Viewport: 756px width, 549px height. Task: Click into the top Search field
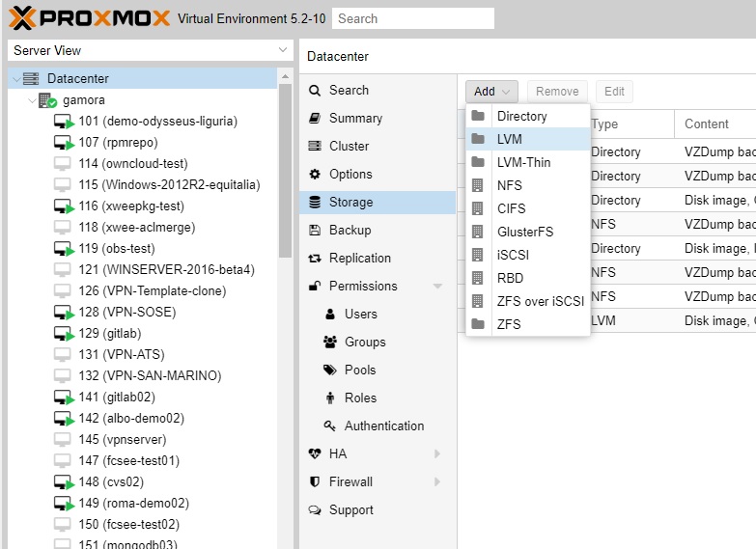tap(412, 18)
